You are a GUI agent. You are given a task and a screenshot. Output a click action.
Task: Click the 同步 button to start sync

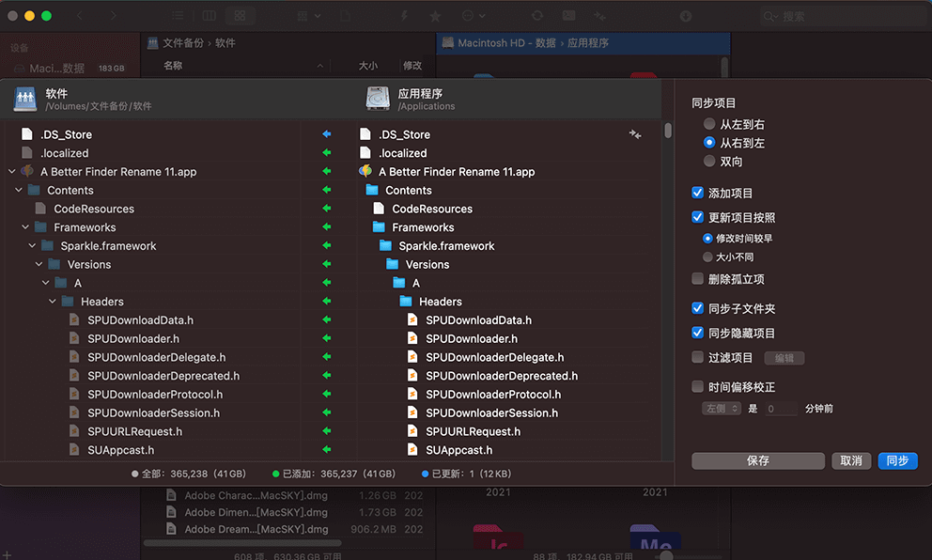click(x=897, y=460)
